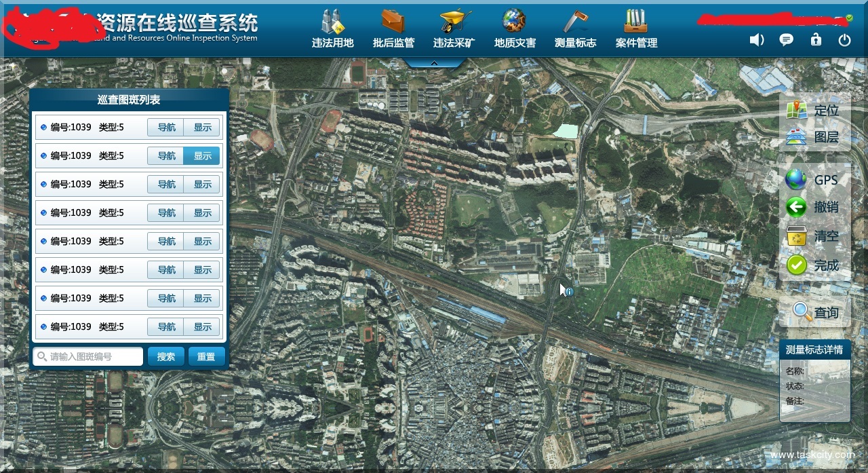Image resolution: width=868 pixels, height=473 pixels.
Task: Open the 批后监管 post-approval supervision module
Action: 393,29
